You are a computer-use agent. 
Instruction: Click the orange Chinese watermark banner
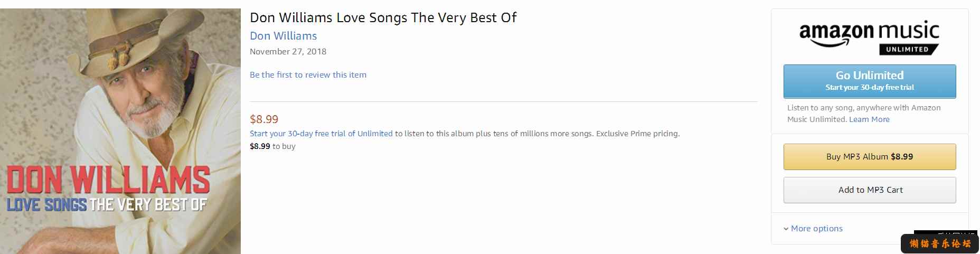(940, 243)
